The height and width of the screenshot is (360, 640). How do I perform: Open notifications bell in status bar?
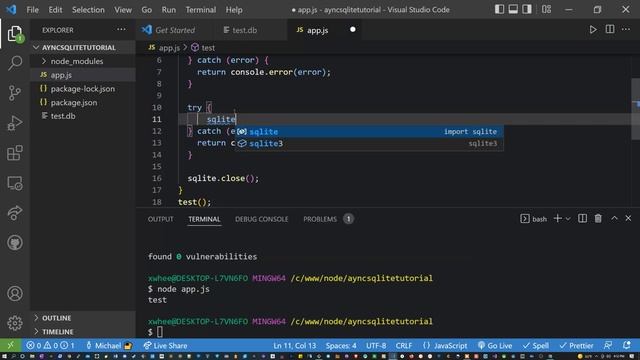pyautogui.click(x=627, y=345)
